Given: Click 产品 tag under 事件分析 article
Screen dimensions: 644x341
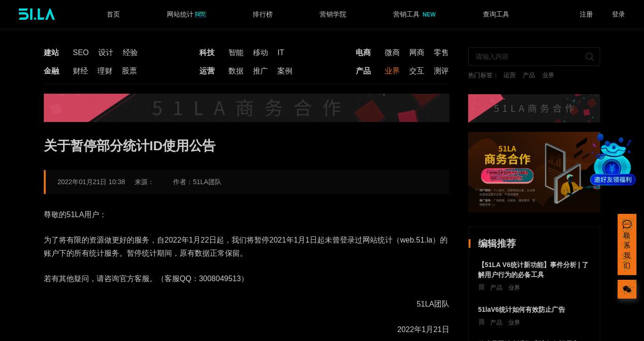Looking at the screenshot, I should tap(496, 287).
